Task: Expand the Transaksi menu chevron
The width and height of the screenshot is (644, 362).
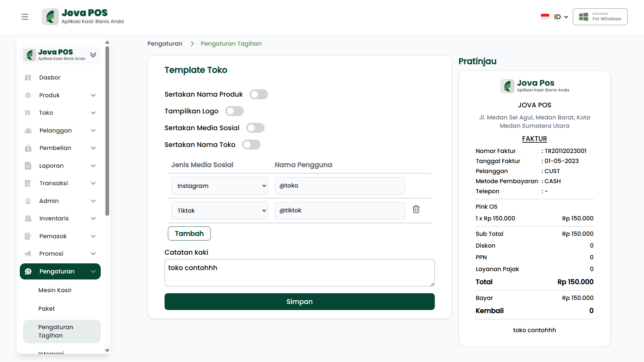Action: coord(93,183)
